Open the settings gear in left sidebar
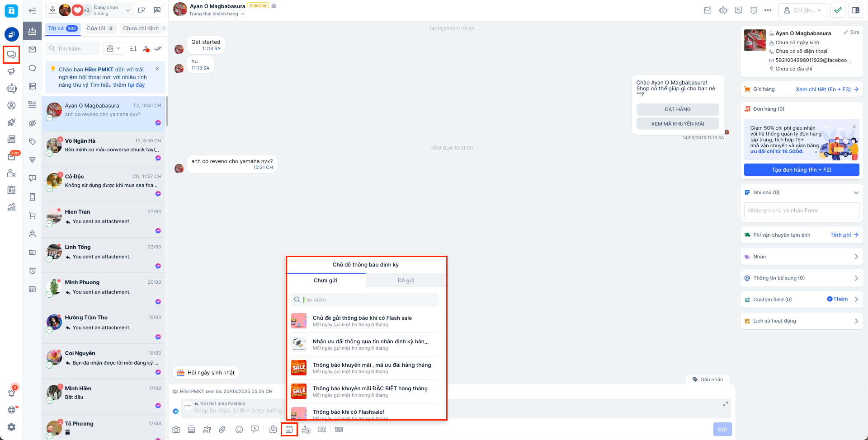The width and height of the screenshot is (868, 440). 11,427
